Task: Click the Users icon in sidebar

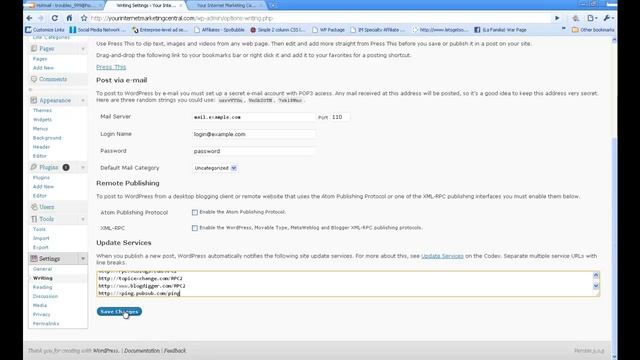Action: click(x=34, y=207)
